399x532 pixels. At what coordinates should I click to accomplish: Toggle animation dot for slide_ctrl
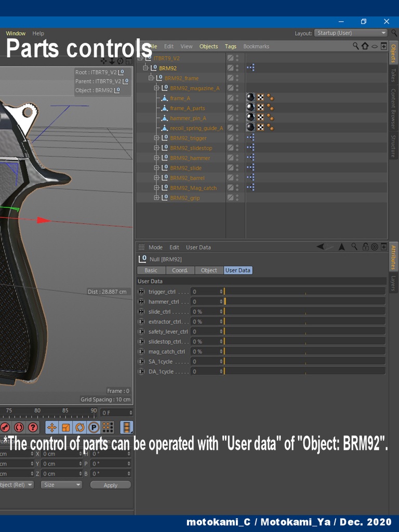pos(141,312)
